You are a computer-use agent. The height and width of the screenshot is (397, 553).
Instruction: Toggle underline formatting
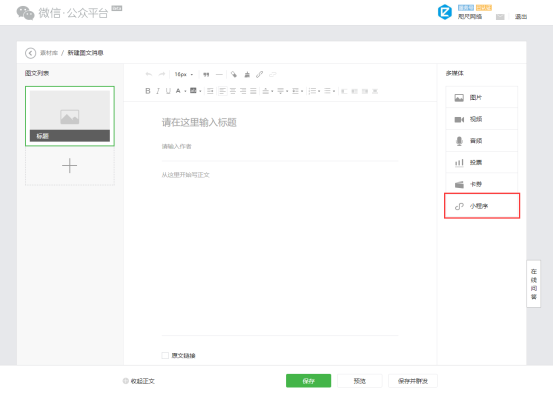click(168, 91)
